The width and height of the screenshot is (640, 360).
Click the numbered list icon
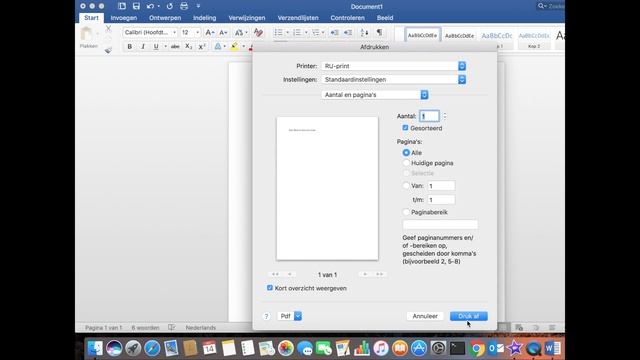click(x=297, y=32)
